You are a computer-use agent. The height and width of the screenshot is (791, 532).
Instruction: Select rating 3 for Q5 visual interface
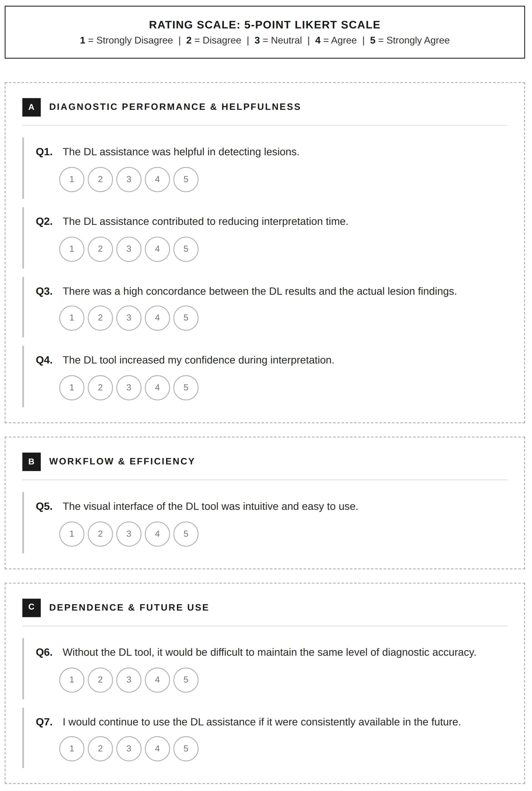[129, 534]
